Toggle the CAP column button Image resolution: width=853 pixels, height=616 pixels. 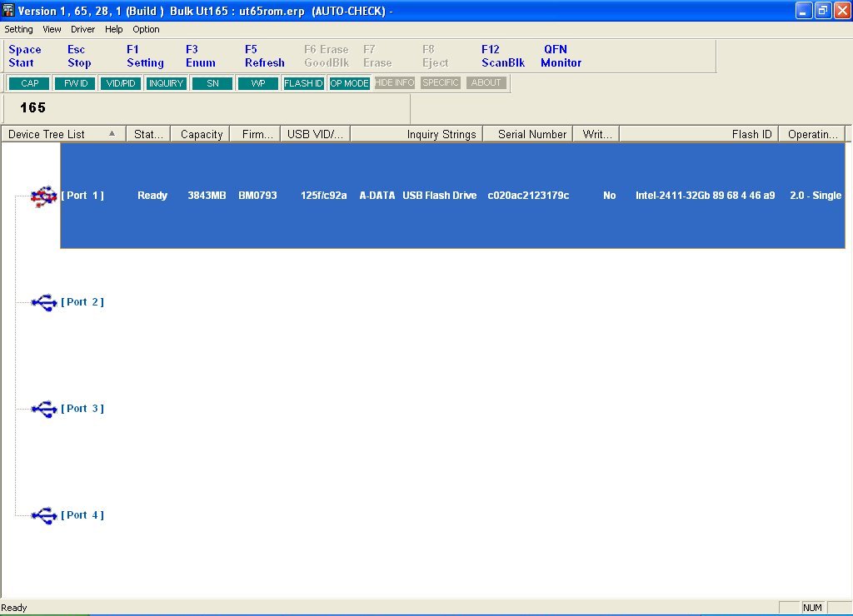(29, 83)
